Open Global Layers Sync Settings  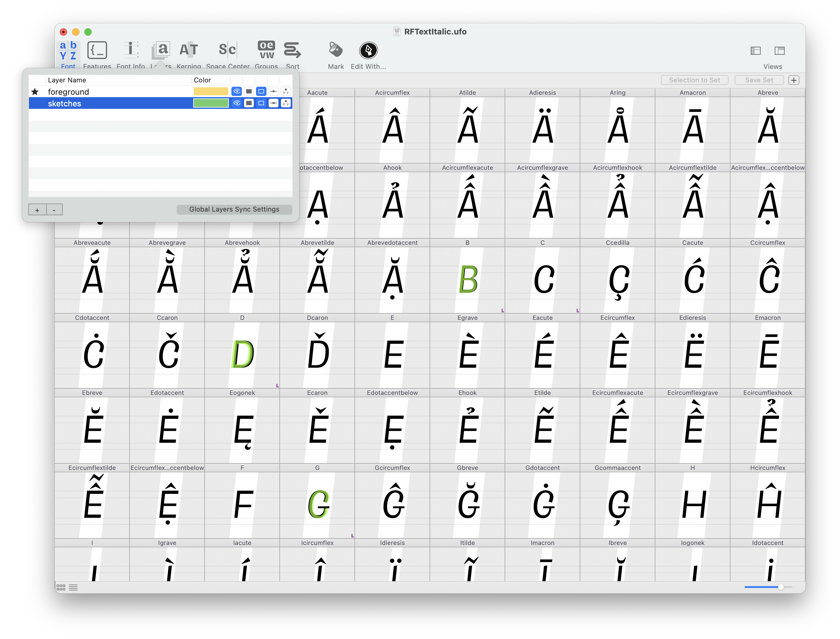point(234,209)
